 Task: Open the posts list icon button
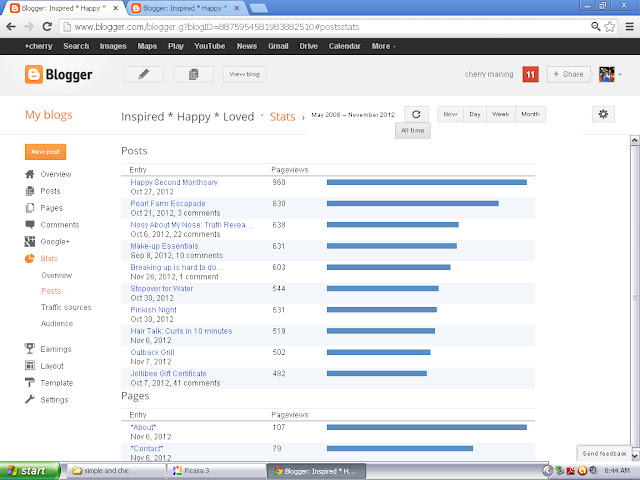pyautogui.click(x=193, y=74)
